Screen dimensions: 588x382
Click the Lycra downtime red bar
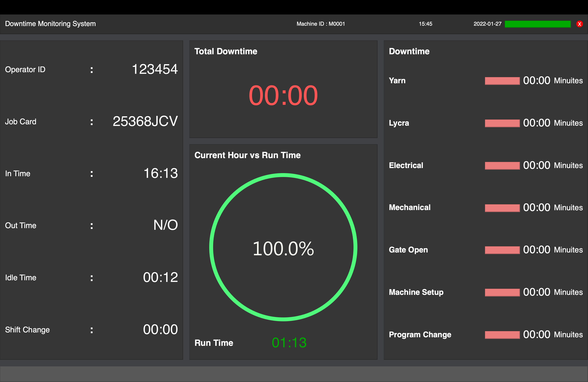(x=502, y=123)
